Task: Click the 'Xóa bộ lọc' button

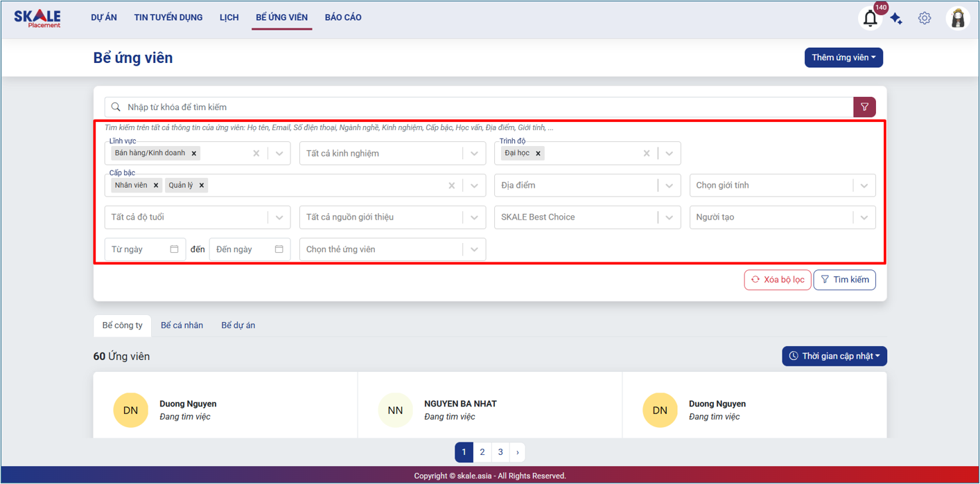Action: point(777,280)
